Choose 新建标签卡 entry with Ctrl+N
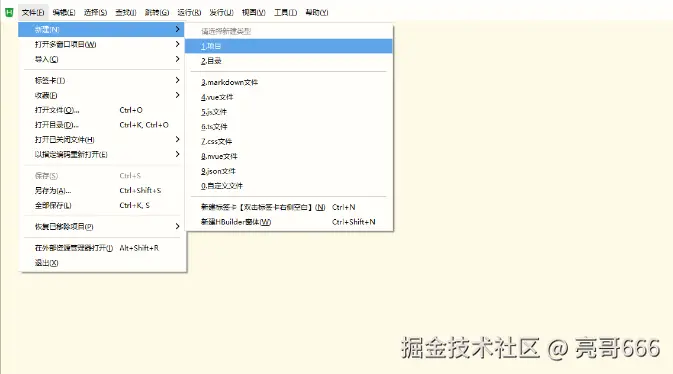This screenshot has width=673, height=374. click(288, 207)
